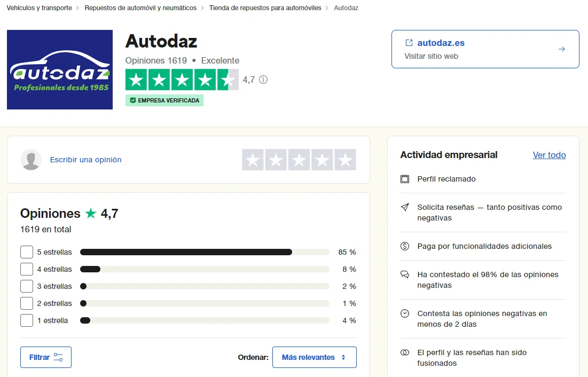This screenshot has width=588, height=377.
Task: Tick the 1 estrella checkbox
Action: pyautogui.click(x=27, y=320)
